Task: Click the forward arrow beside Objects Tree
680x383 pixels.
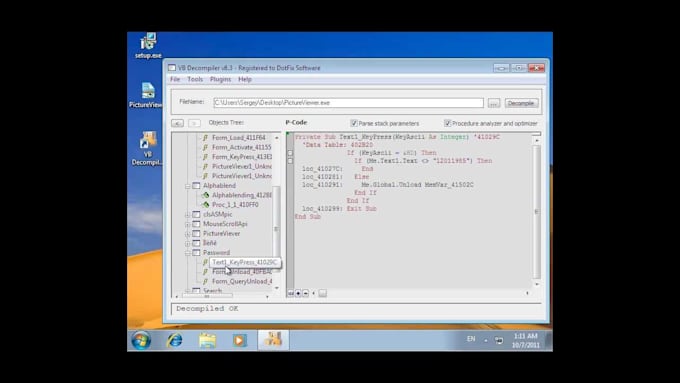Action: coord(194,123)
